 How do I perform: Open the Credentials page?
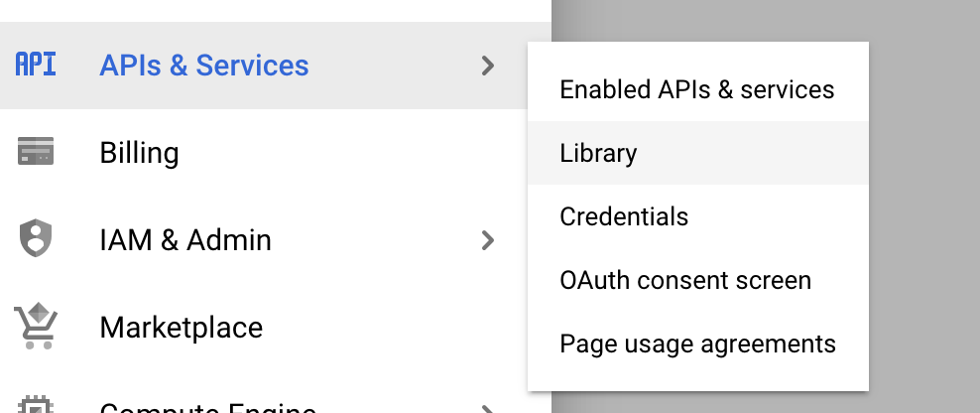point(624,216)
